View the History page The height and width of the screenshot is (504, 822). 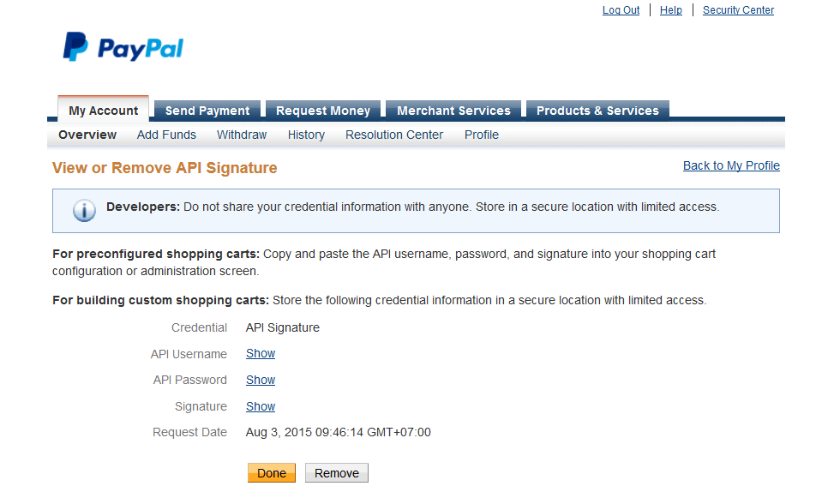click(x=306, y=135)
